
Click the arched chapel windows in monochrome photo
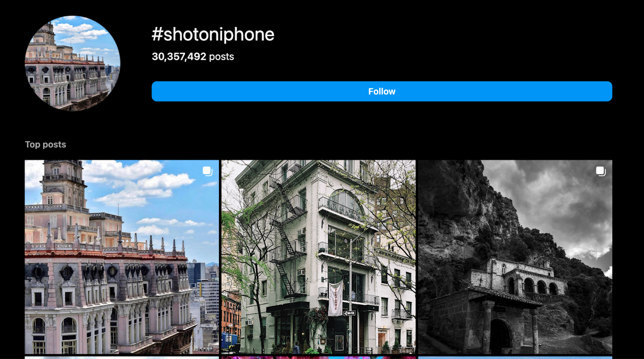point(532,286)
